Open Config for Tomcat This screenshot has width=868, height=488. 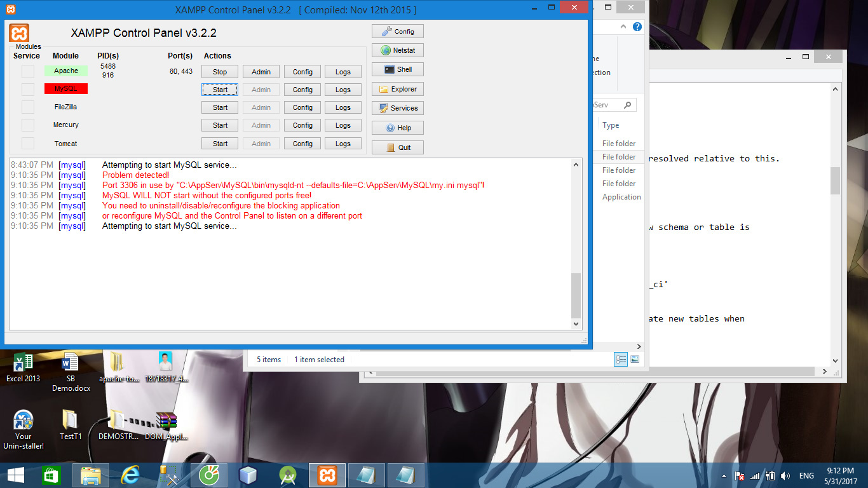coord(302,144)
